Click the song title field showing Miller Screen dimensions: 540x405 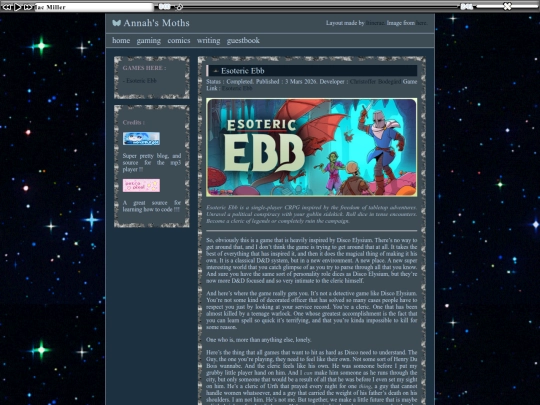(94, 7)
